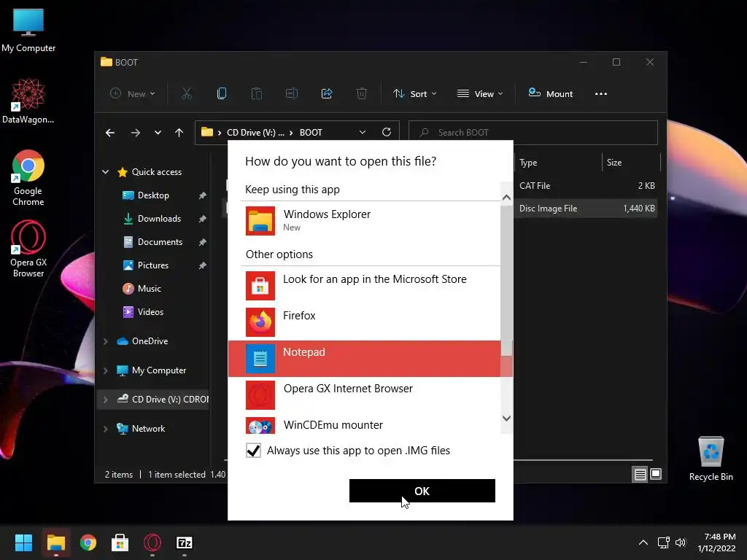The width and height of the screenshot is (747, 560).
Task: Select Windows Explorer app option
Action: 364,221
